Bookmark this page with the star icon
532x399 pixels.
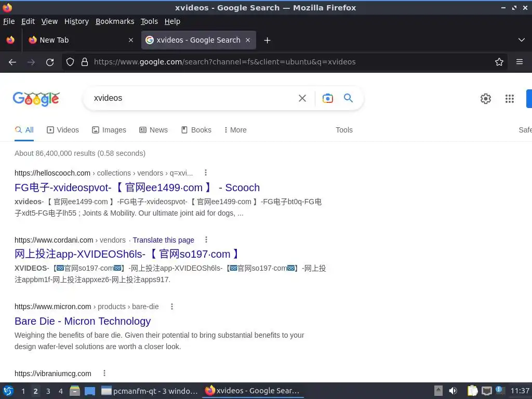(499, 62)
